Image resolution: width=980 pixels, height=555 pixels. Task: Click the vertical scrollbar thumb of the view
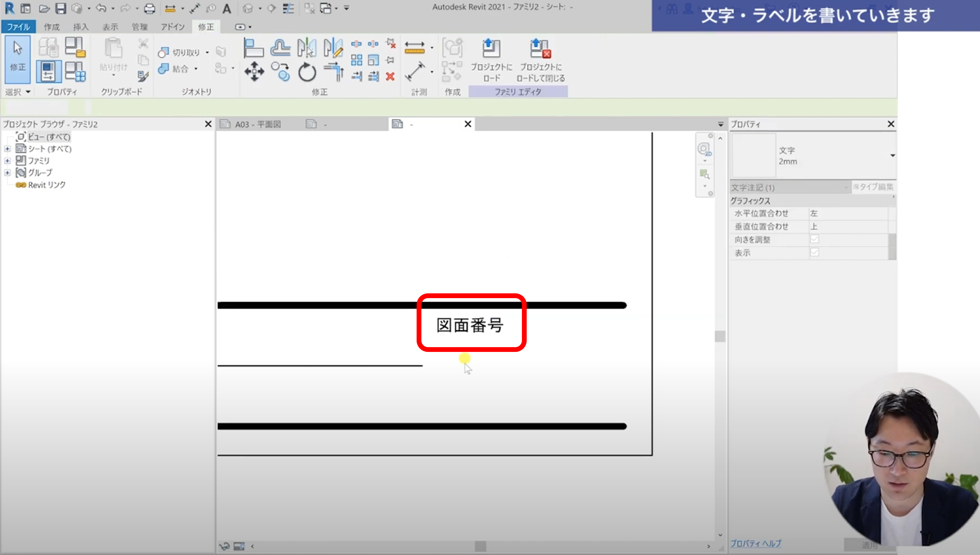720,336
